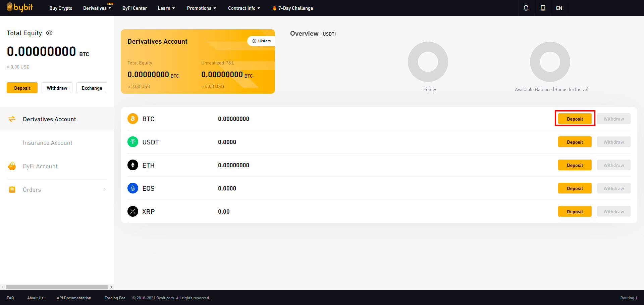This screenshot has height=305, width=644.
Task: Click the Equity donut chart
Action: point(428,62)
